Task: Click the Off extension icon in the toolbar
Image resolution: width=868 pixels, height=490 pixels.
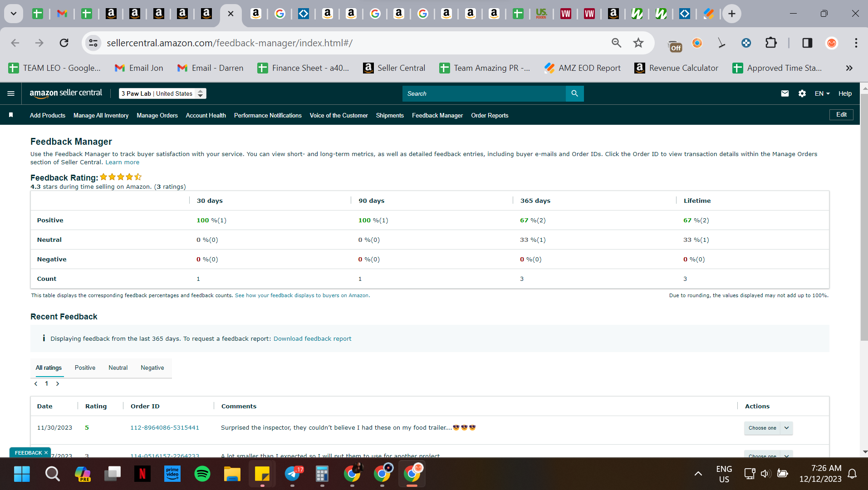Action: point(675,46)
